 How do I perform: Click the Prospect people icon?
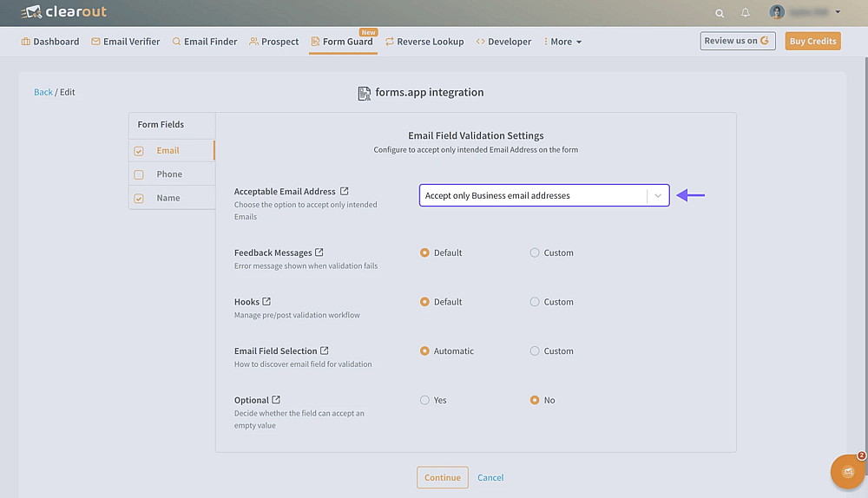tap(253, 42)
